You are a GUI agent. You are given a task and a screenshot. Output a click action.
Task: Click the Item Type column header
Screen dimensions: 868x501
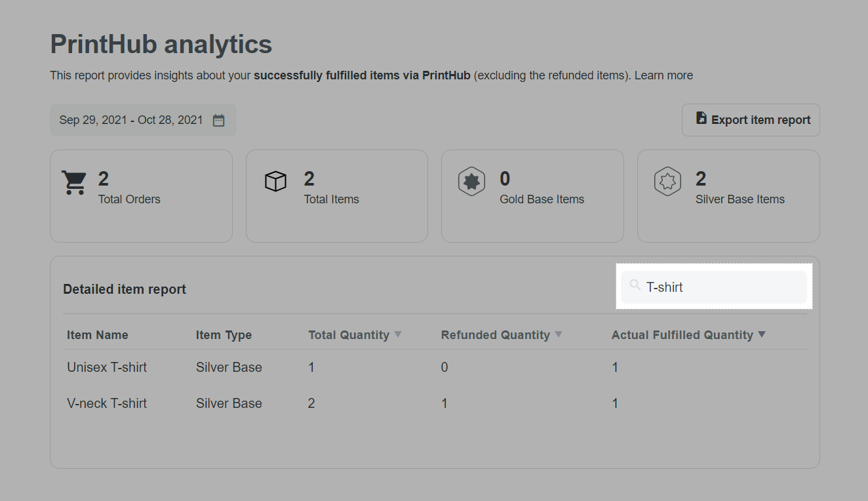tap(224, 335)
